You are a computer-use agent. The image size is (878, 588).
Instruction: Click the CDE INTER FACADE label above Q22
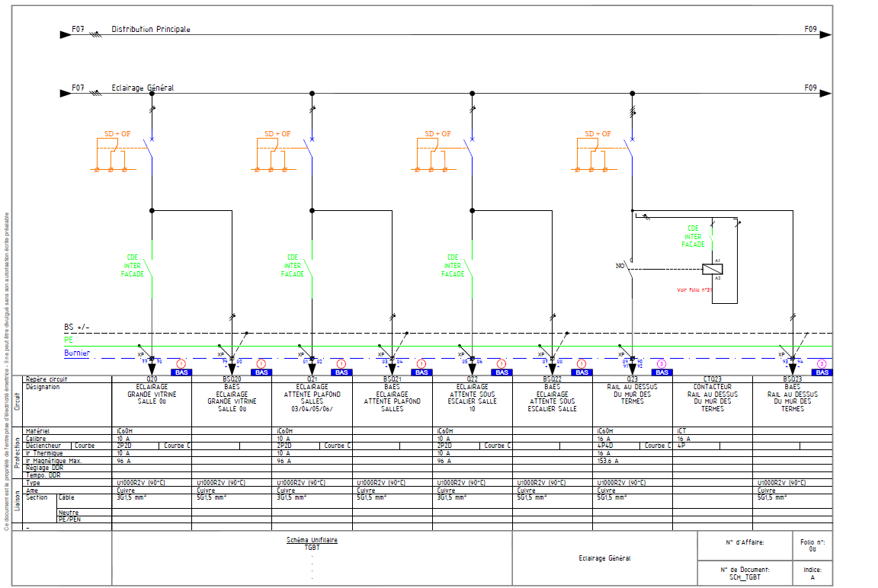[453, 266]
